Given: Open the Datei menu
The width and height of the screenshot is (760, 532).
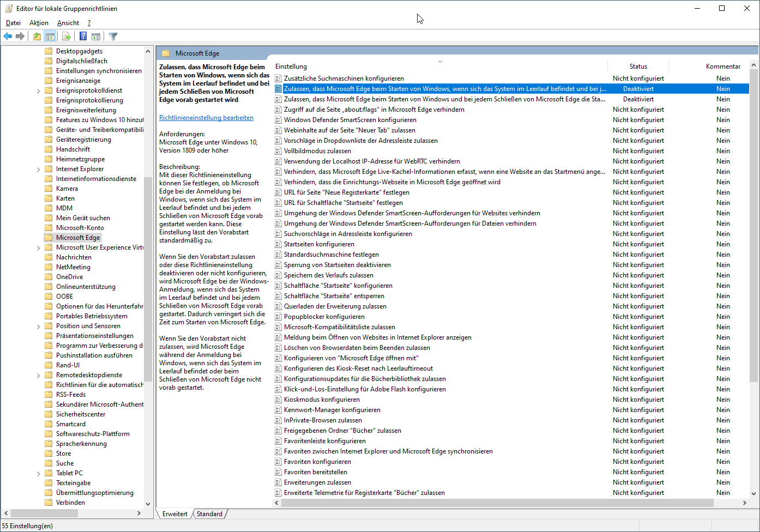Looking at the screenshot, I should tap(13, 23).
